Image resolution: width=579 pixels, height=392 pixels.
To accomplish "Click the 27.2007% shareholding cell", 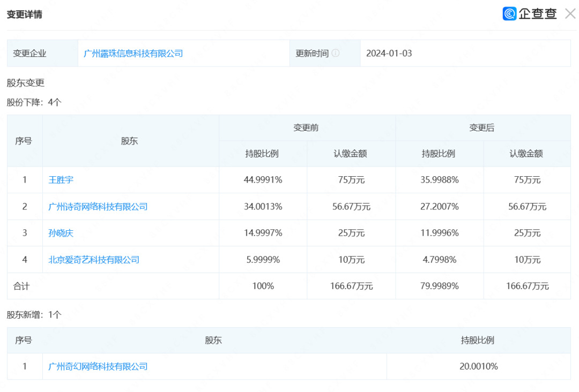I will (439, 207).
